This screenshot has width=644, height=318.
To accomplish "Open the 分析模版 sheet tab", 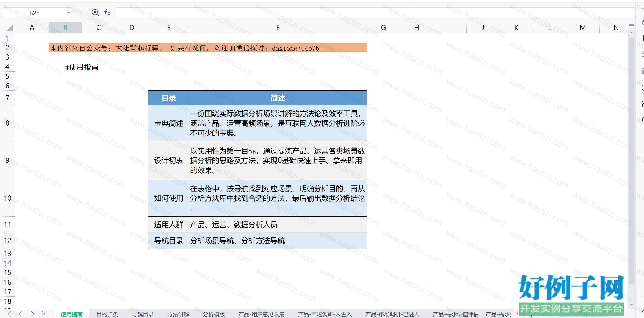I will [x=214, y=314].
